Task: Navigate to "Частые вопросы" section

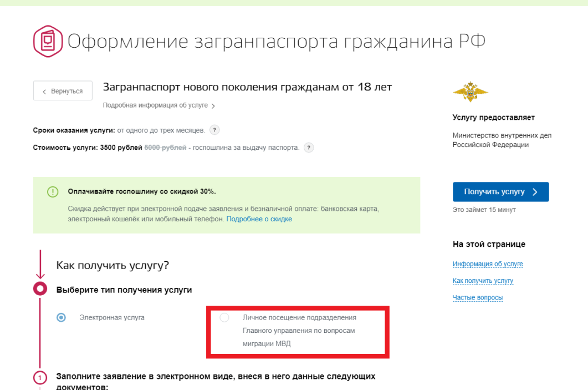Action: pyautogui.click(x=477, y=297)
